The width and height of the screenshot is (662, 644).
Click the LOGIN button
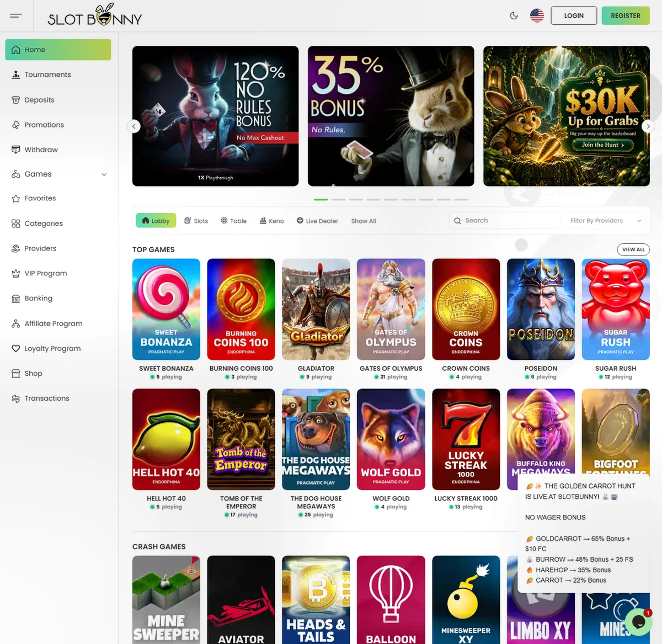click(574, 15)
